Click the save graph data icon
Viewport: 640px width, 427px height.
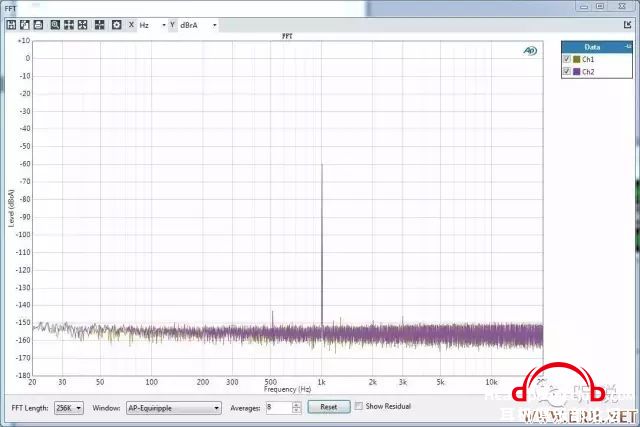11,25
